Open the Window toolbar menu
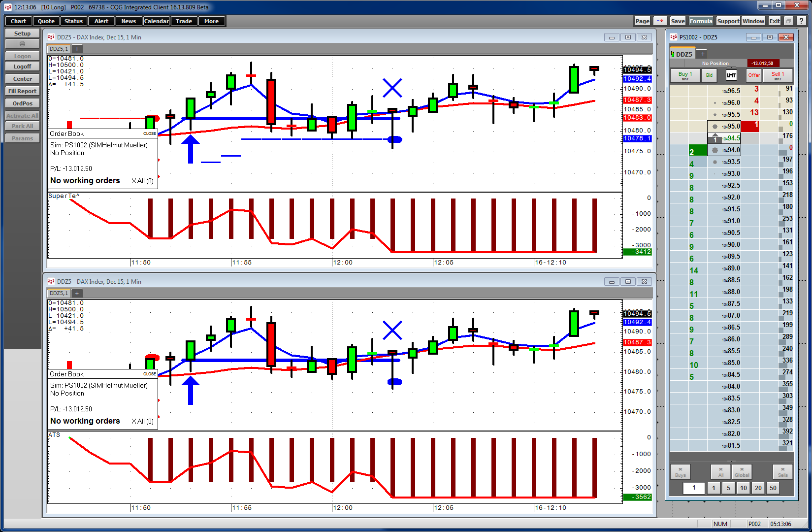Screen dimensions: 812x532 click(753, 21)
